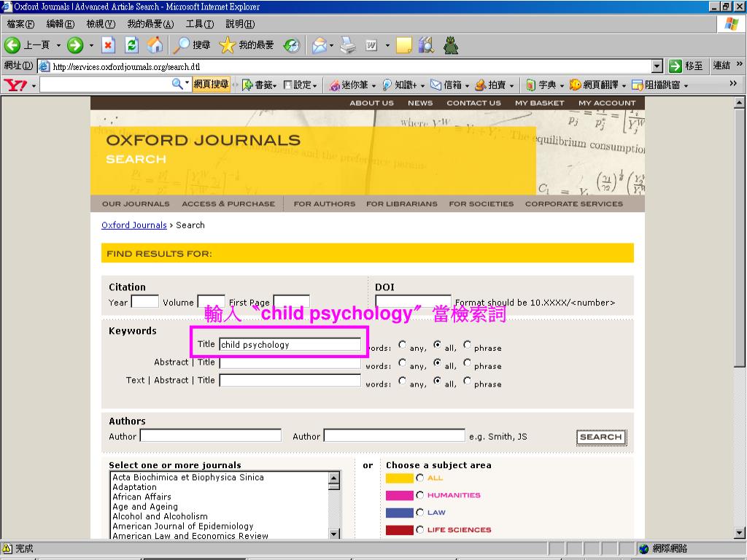Open the address bar URL dropdown

tap(657, 66)
